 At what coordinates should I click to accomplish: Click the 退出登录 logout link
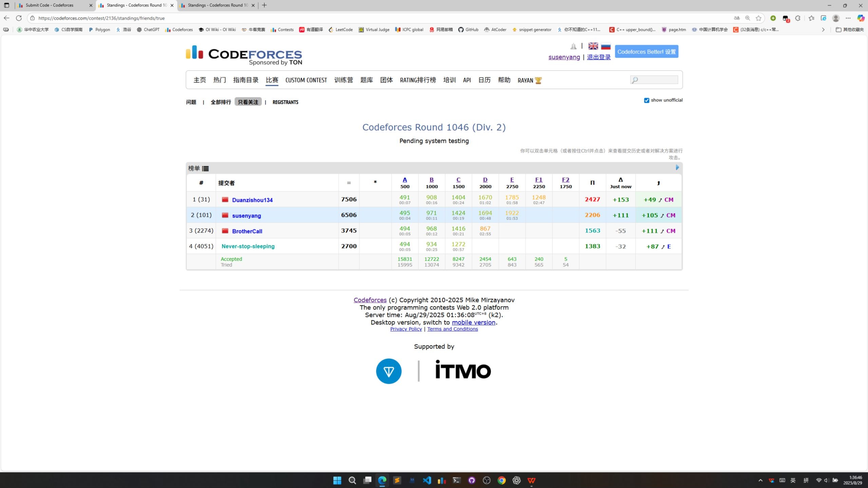pos(599,57)
